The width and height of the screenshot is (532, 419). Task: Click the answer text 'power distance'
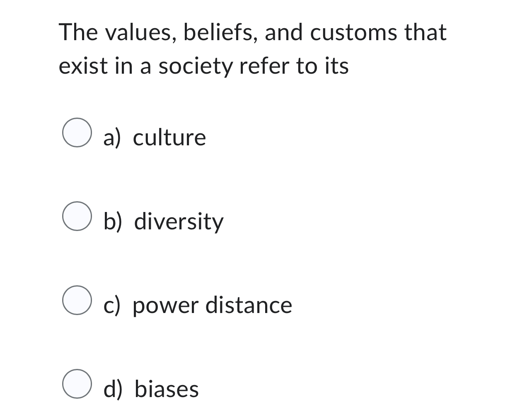tap(213, 305)
